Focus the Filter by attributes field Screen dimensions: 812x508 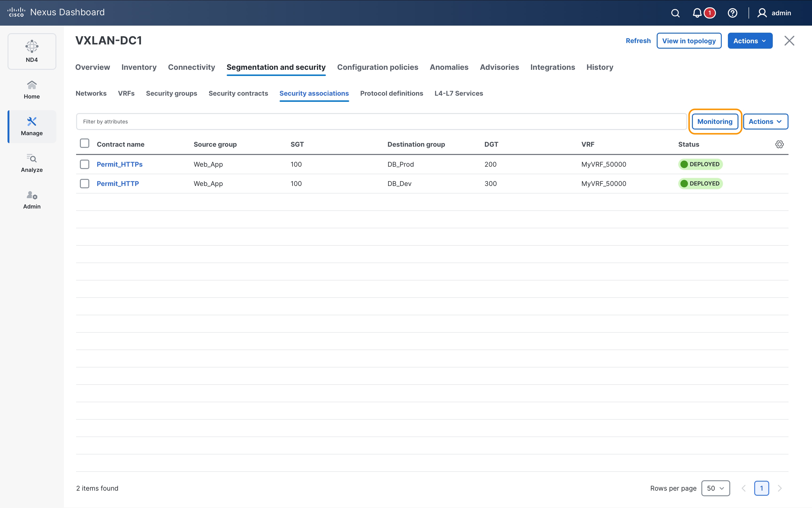click(381, 122)
